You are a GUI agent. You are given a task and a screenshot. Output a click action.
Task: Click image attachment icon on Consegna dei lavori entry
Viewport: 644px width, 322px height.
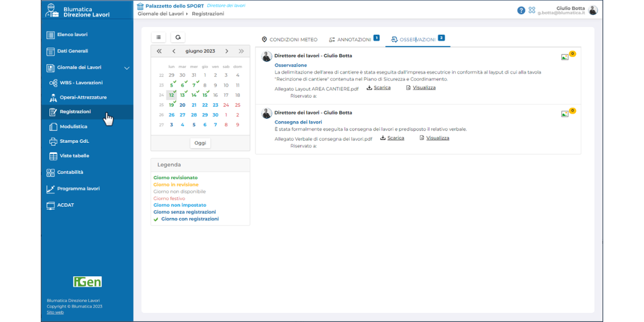click(x=565, y=114)
